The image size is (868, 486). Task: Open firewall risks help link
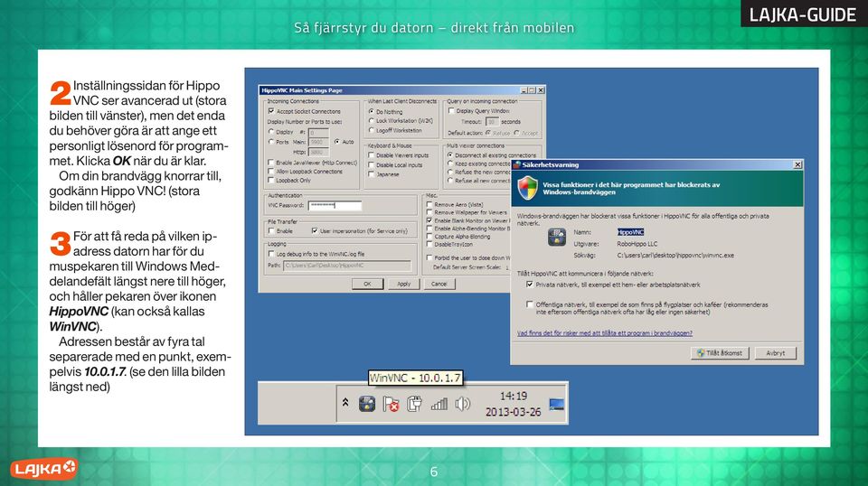(605, 332)
